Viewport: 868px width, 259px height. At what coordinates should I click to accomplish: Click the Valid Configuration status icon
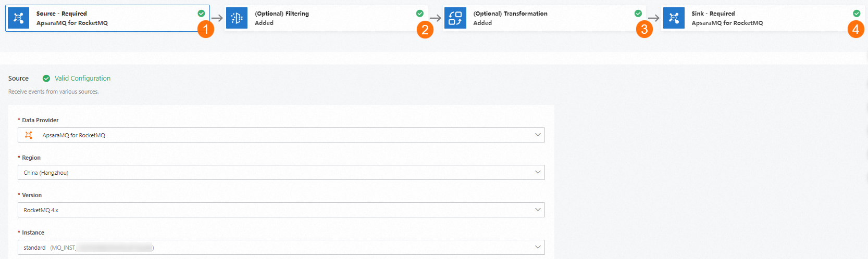click(46, 79)
